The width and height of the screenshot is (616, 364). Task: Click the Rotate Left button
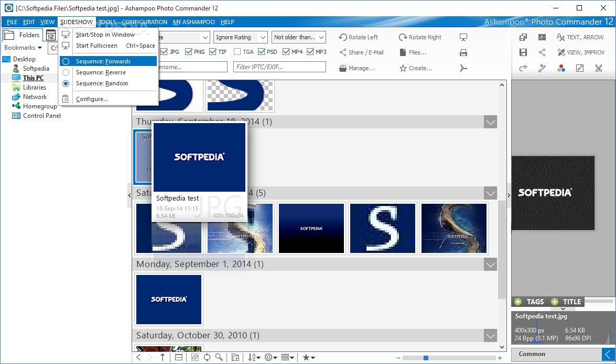358,37
